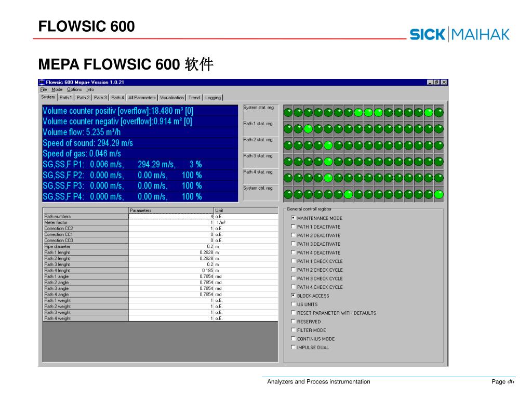Enable US UNITS checkbox
This screenshot has height=399, width=532.
(293, 304)
